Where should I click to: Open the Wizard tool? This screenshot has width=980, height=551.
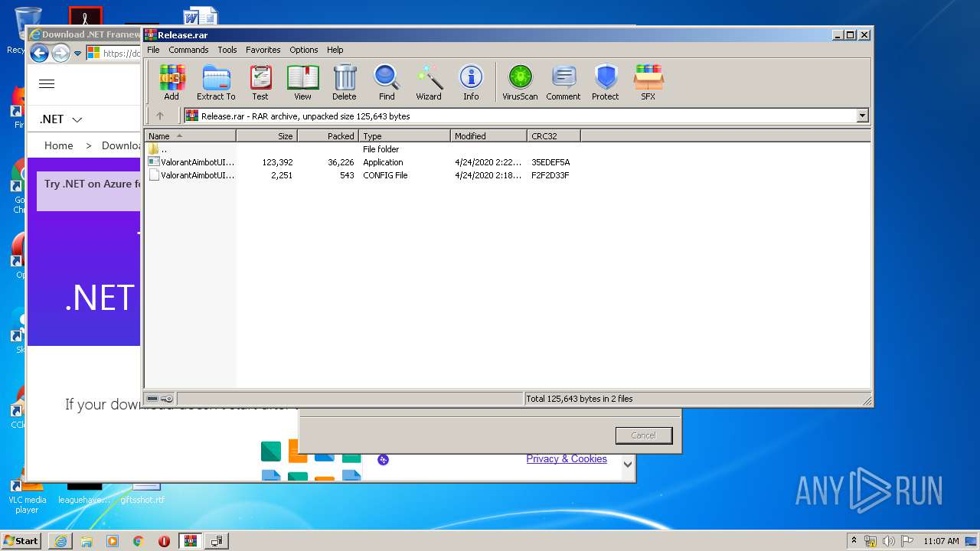coord(429,83)
